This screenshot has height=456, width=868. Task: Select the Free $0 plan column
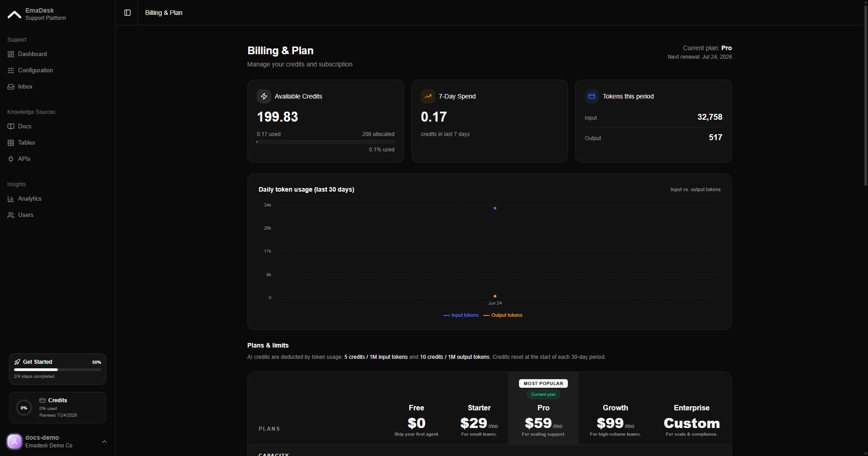coord(416,420)
